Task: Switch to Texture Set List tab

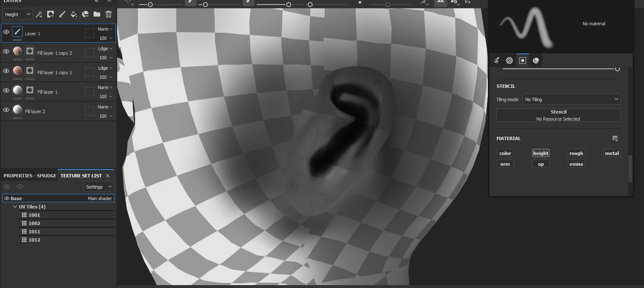Action: [81, 176]
